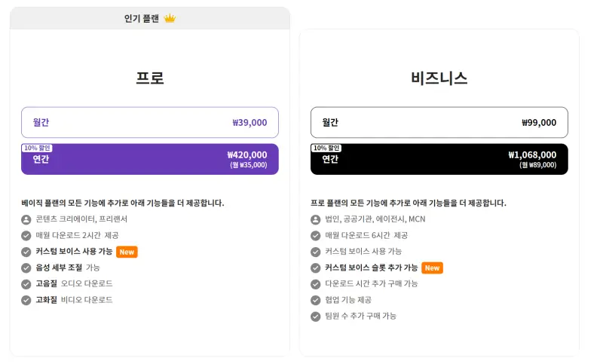This screenshot has width=603, height=364.
Task: Click the text 다운로드 시간 추가 구매 가능
Action: (x=372, y=283)
